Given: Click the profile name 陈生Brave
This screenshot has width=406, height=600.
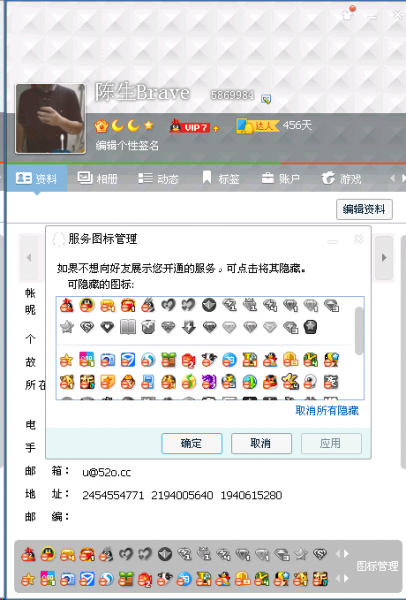Looking at the screenshot, I should point(142,92).
